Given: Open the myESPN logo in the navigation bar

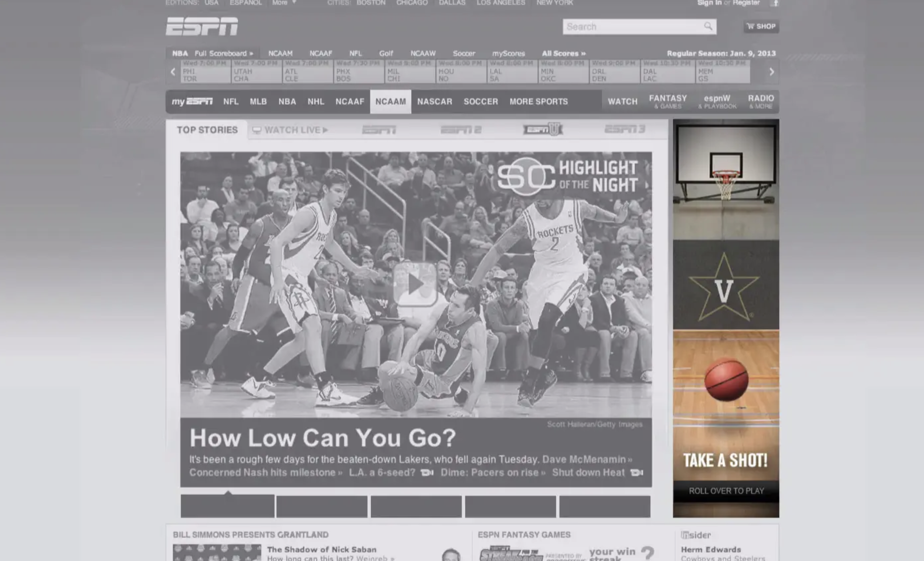Looking at the screenshot, I should pos(192,102).
